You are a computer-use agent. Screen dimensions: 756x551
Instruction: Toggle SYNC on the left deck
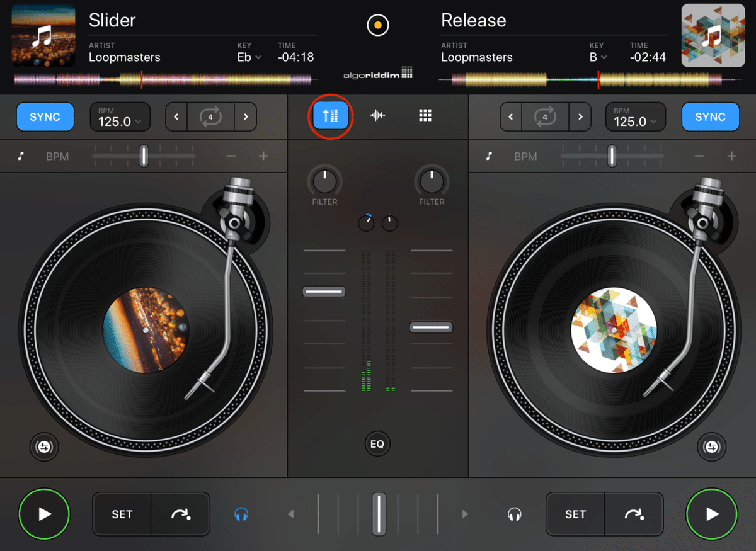[x=45, y=117]
